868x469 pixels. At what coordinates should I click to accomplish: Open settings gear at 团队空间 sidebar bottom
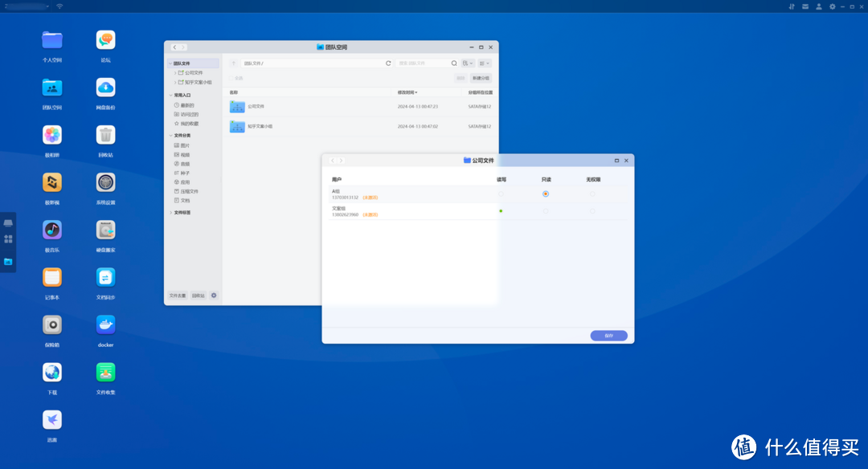(214, 296)
